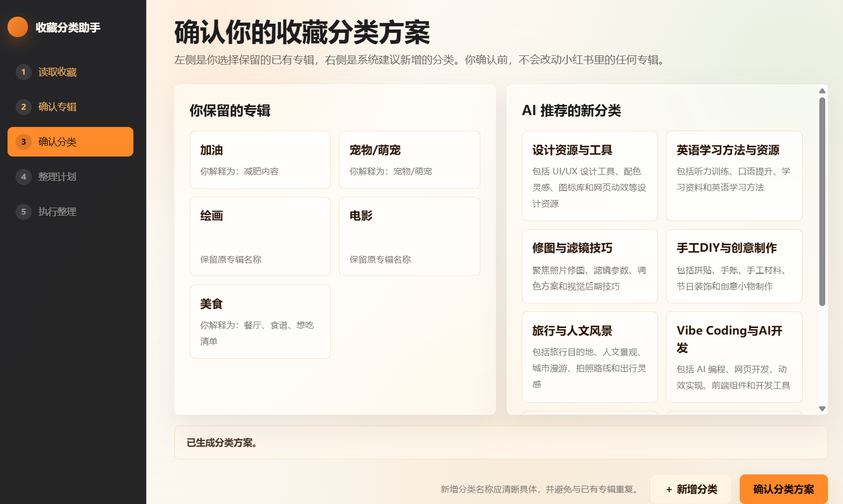The width and height of the screenshot is (843, 504).
Task: Click text 你解释为：减肥内容
Action: pos(239,172)
